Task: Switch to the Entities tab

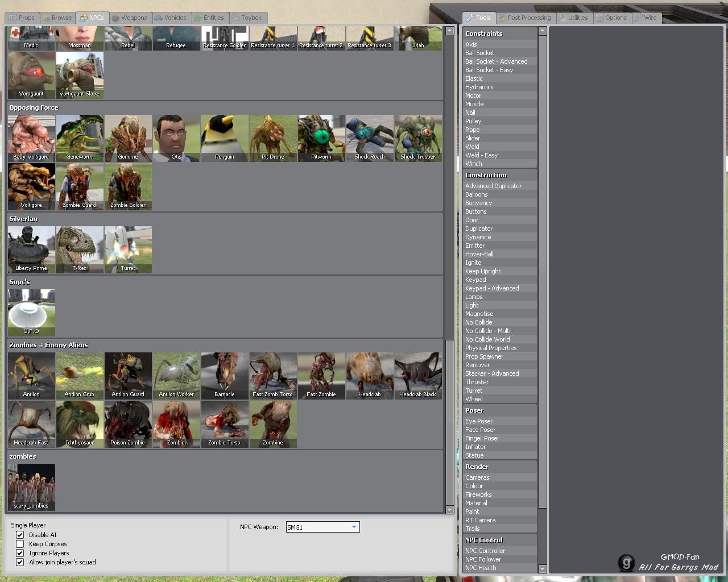Action: coord(209,18)
